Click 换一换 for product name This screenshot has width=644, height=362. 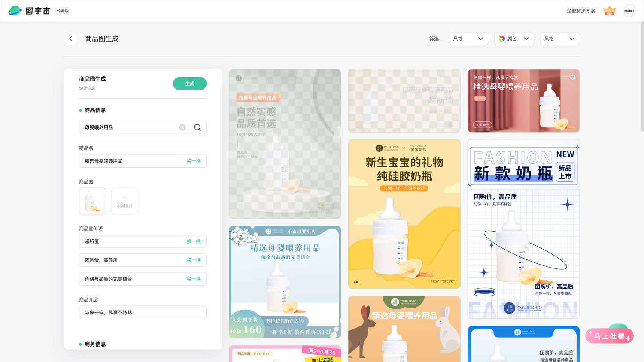pos(194,161)
